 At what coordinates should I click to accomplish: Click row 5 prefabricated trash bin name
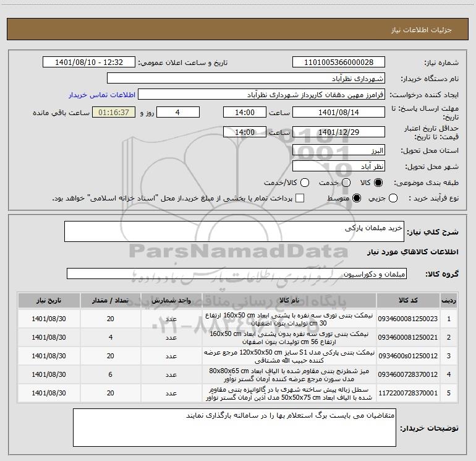(289, 393)
